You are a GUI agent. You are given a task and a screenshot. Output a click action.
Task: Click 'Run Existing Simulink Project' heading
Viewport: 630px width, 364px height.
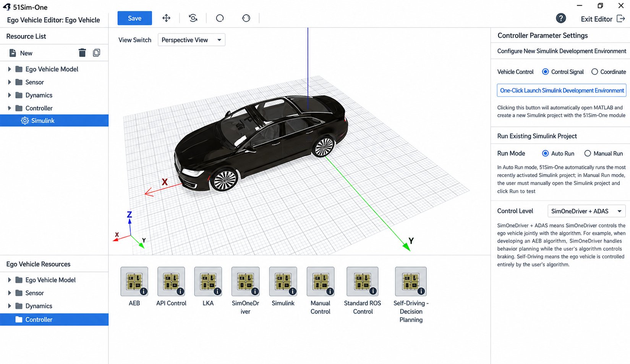pos(537,136)
